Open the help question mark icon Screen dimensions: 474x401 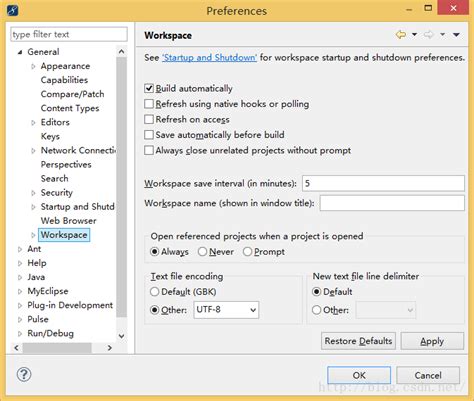point(24,374)
